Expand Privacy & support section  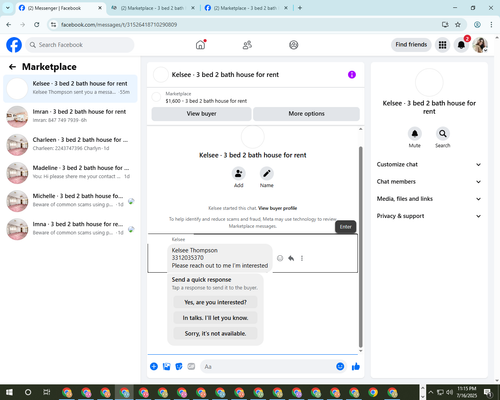point(429,216)
